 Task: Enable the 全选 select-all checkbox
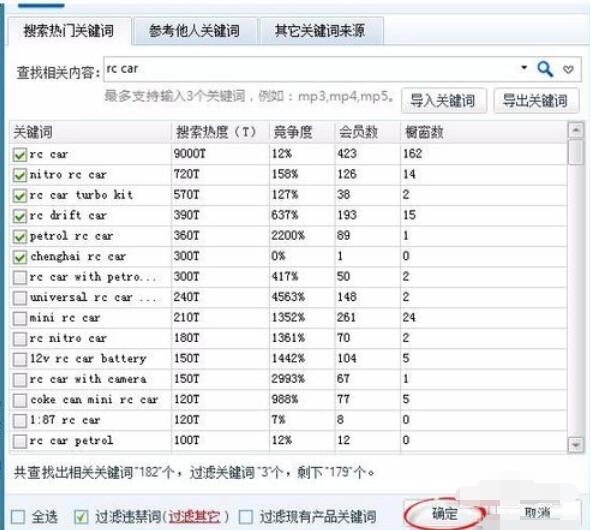(18, 517)
